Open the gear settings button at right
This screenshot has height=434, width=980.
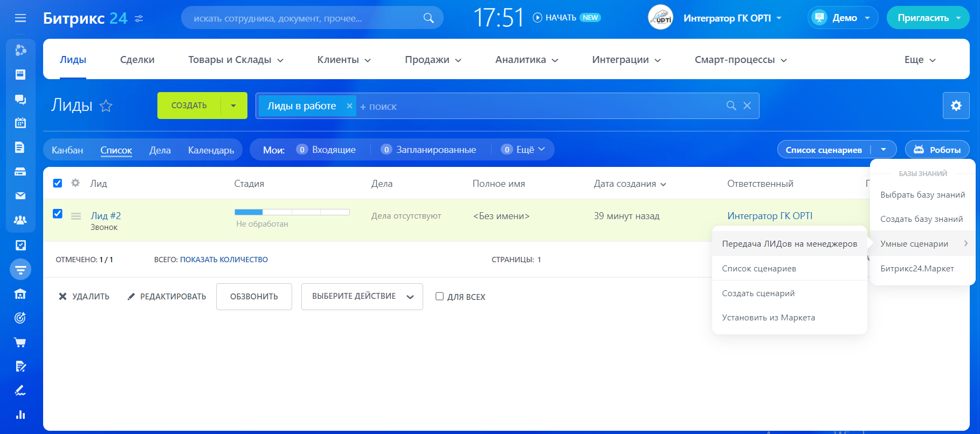point(956,106)
